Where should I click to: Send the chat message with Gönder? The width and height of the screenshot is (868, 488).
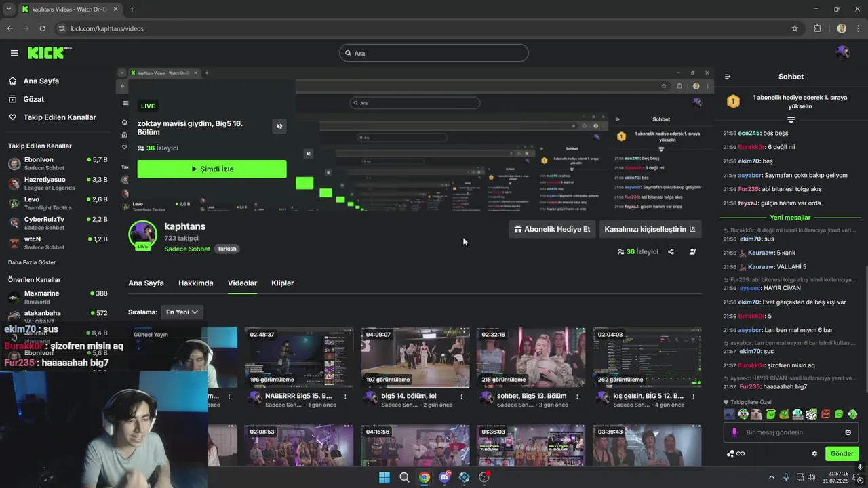click(x=842, y=453)
